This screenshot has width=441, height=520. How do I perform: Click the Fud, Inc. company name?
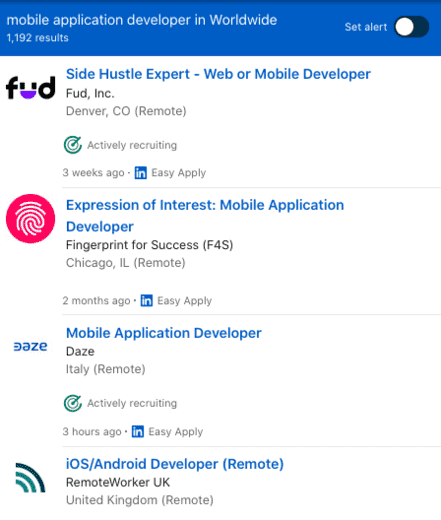click(90, 93)
